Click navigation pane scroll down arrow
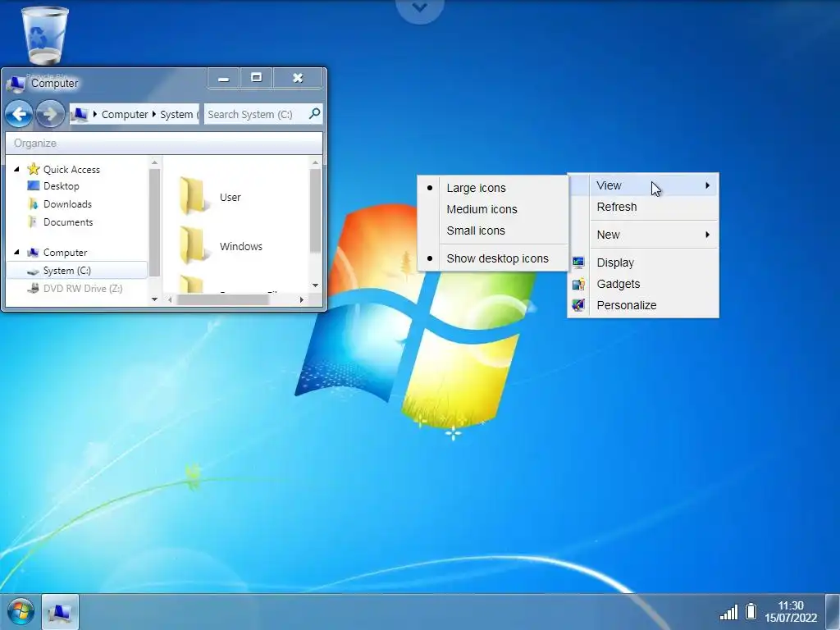 tap(154, 299)
